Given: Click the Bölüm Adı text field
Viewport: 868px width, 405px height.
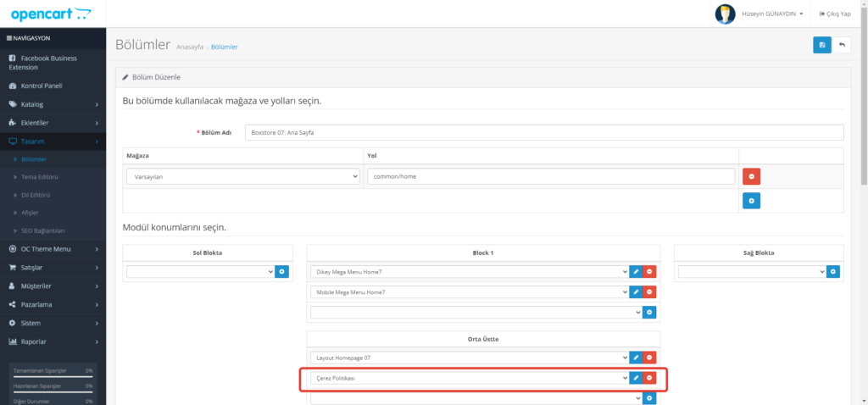Looking at the screenshot, I should (x=544, y=133).
